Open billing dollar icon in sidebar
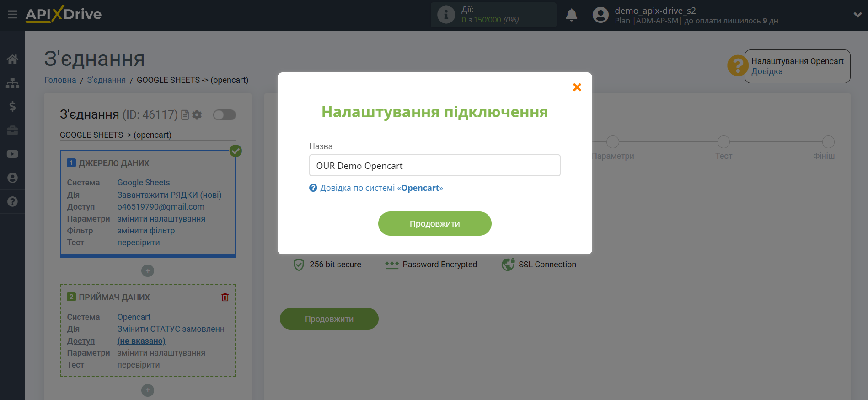 12,107
